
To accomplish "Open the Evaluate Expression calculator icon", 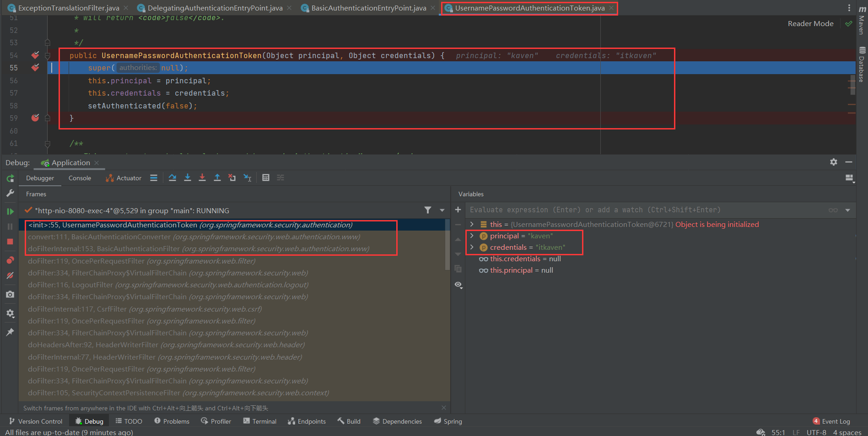I will pos(266,178).
